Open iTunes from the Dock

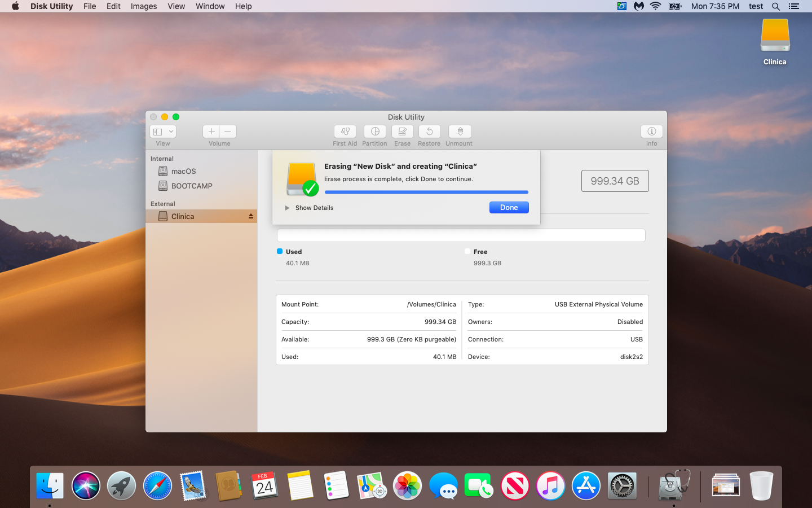click(550, 486)
